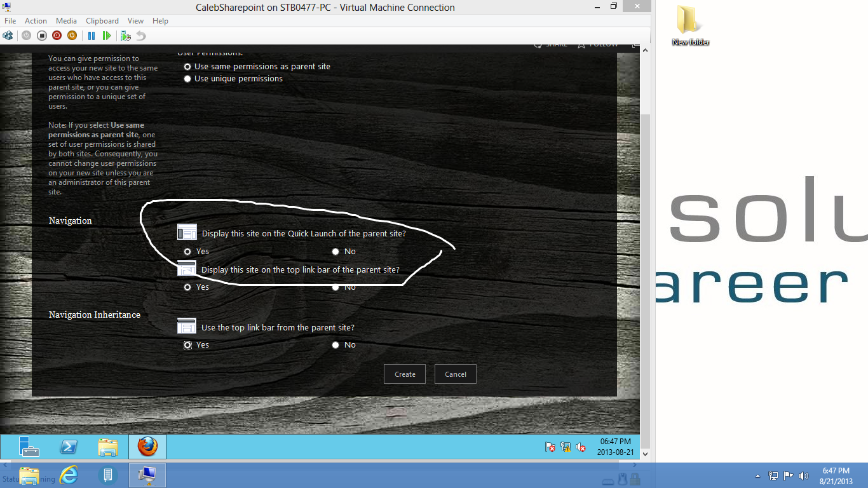Click the Quick Launch question text
The height and width of the screenshot is (488, 868).
(304, 233)
